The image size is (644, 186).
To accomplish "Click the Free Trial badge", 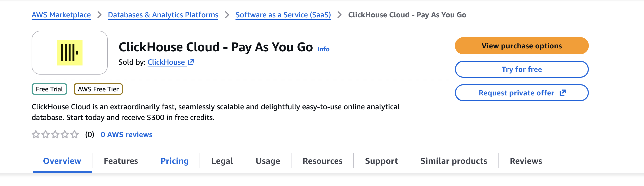I will click(x=49, y=89).
